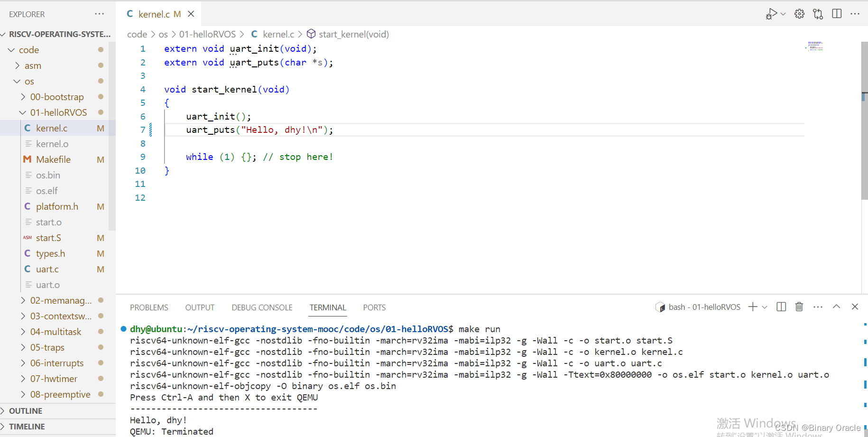This screenshot has width=868, height=437.
Task: Click the 'make run' command in terminal
Action: coord(479,329)
